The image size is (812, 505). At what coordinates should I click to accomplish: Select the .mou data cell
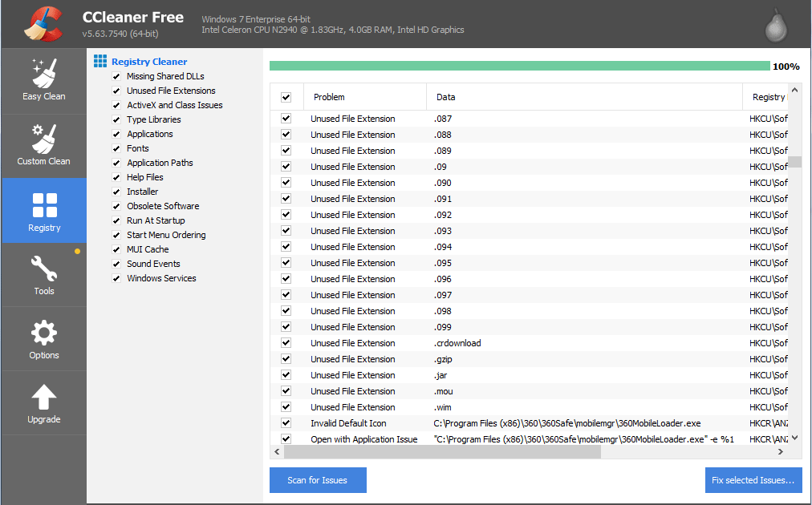pyautogui.click(x=443, y=391)
